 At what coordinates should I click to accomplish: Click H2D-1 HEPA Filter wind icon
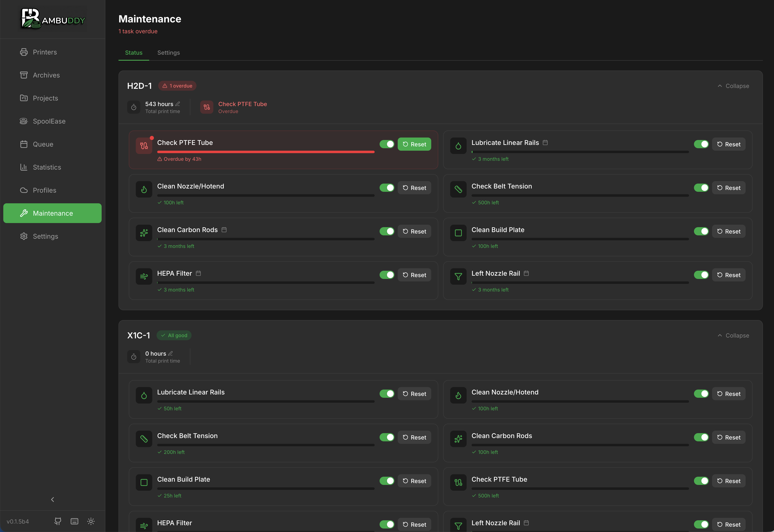point(144,276)
